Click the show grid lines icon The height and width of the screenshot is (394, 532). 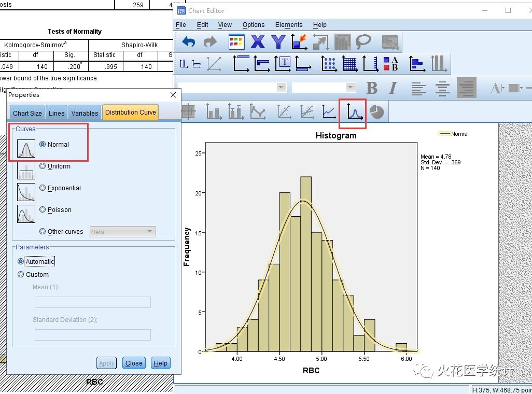point(350,63)
